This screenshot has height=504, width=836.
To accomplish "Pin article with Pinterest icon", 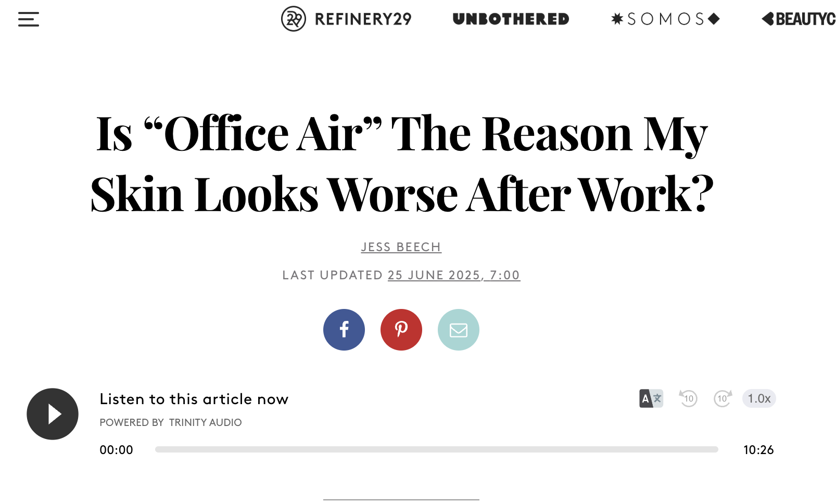I will [x=401, y=330].
